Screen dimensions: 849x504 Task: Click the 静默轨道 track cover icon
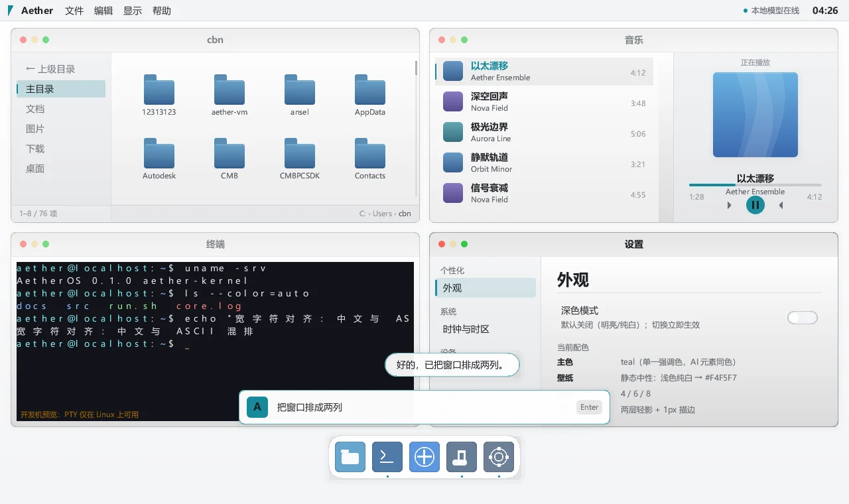point(453,162)
